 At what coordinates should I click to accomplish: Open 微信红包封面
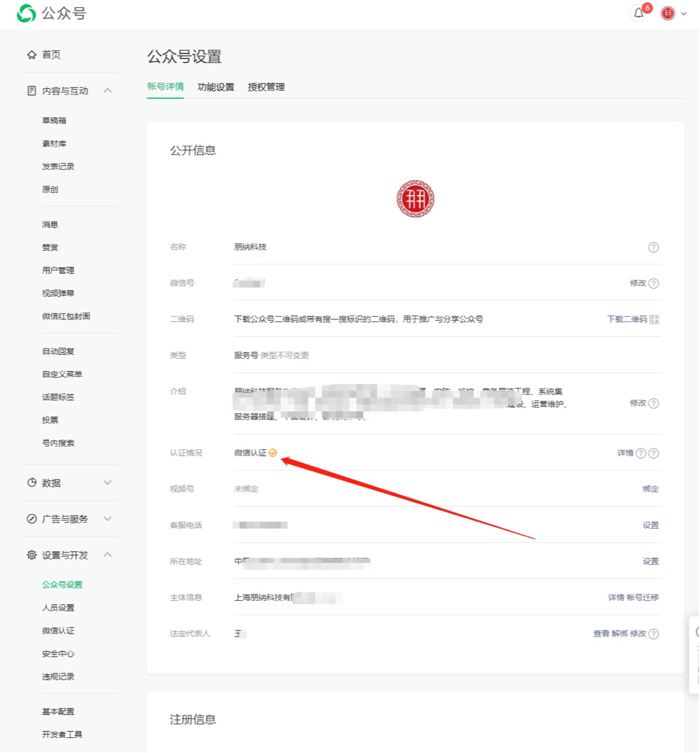coord(66,317)
